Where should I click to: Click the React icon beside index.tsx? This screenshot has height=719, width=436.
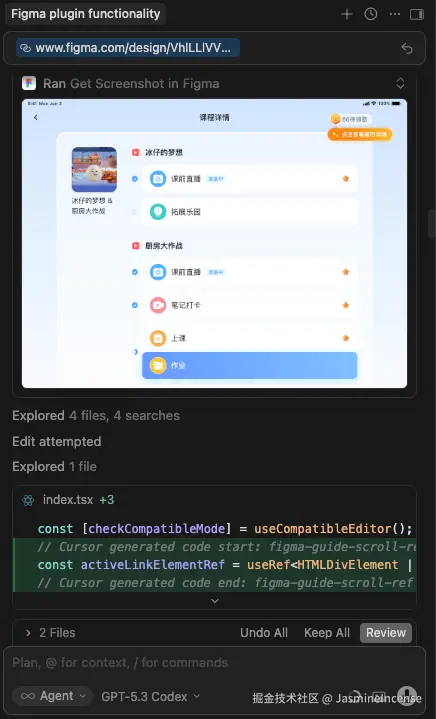click(x=28, y=500)
